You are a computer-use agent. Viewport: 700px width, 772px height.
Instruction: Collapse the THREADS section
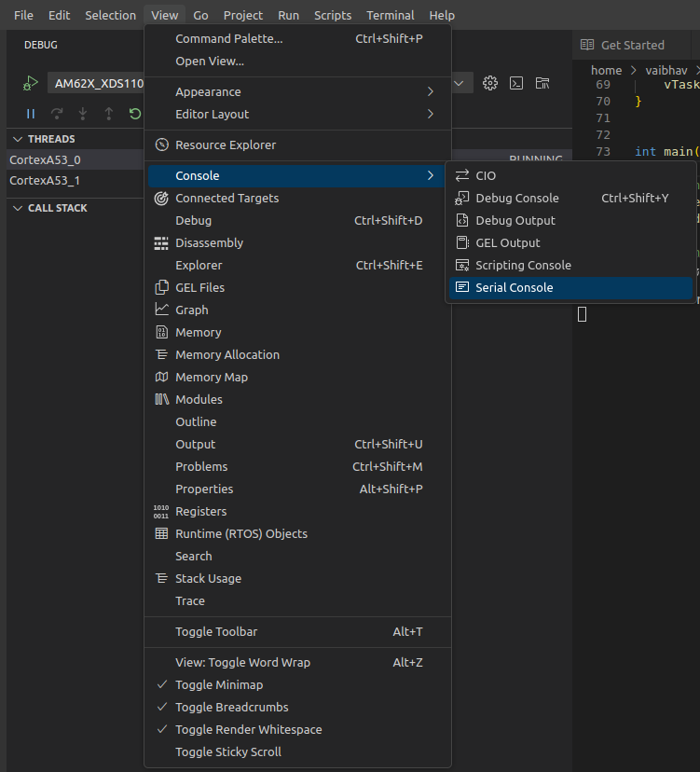coord(51,139)
